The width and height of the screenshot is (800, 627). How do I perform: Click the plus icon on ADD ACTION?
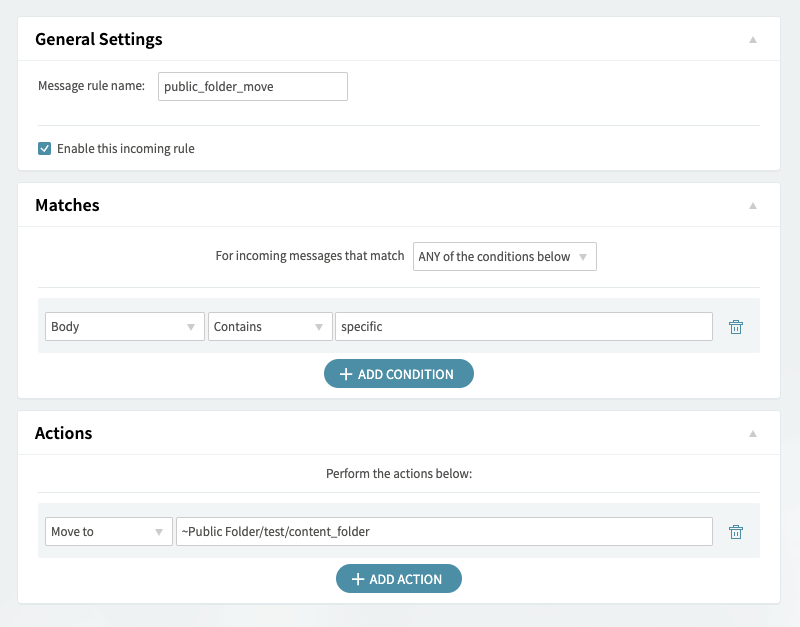click(359, 578)
